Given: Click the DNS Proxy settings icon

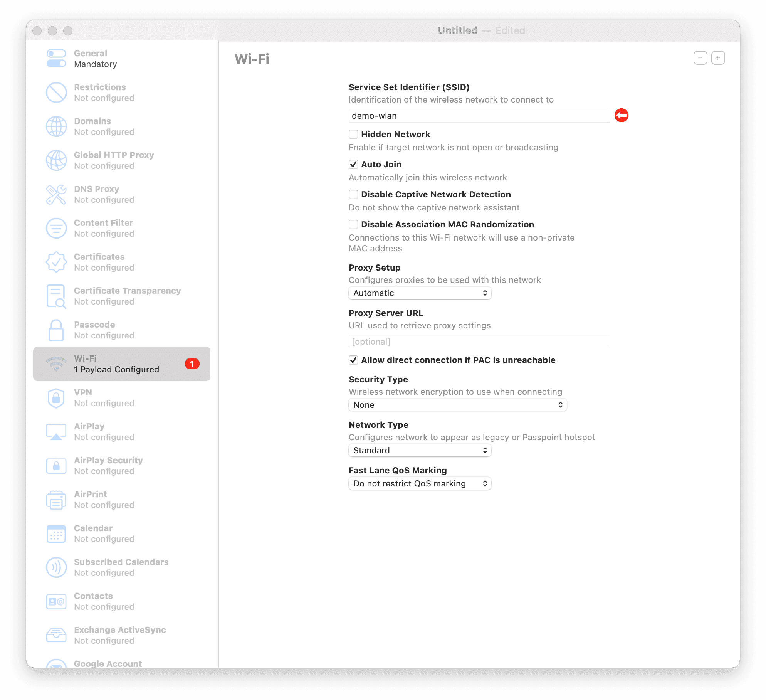Looking at the screenshot, I should point(56,194).
